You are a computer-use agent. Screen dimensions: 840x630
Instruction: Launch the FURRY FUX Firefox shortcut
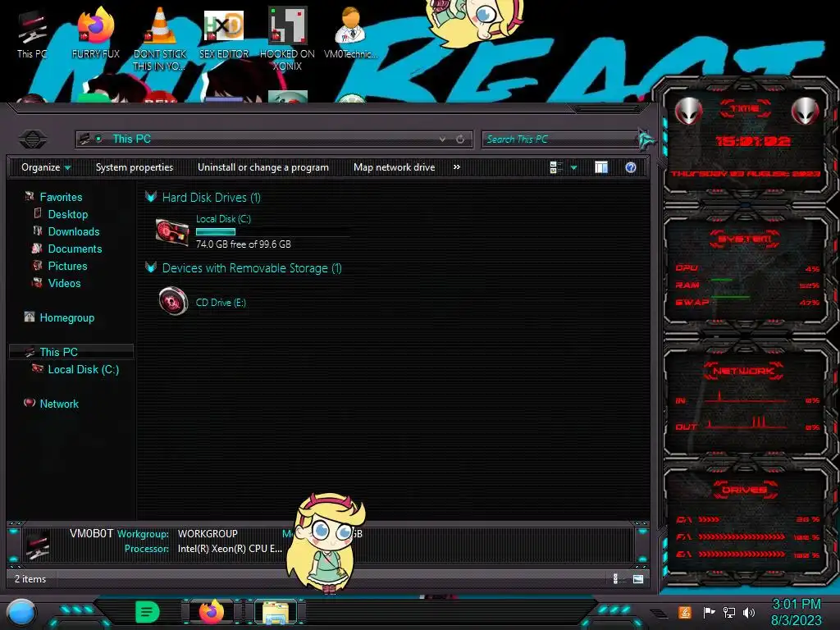(x=96, y=33)
